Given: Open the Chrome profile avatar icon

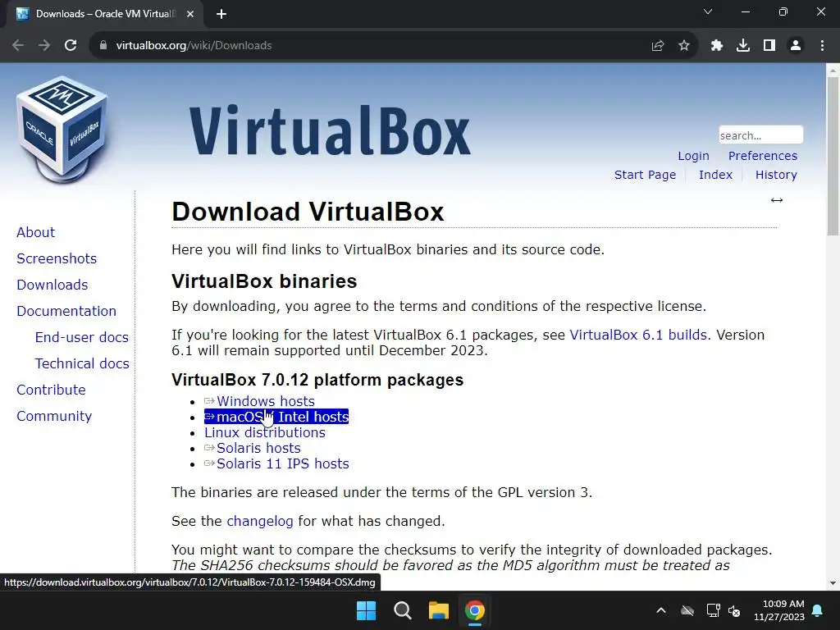Looking at the screenshot, I should coord(796,46).
